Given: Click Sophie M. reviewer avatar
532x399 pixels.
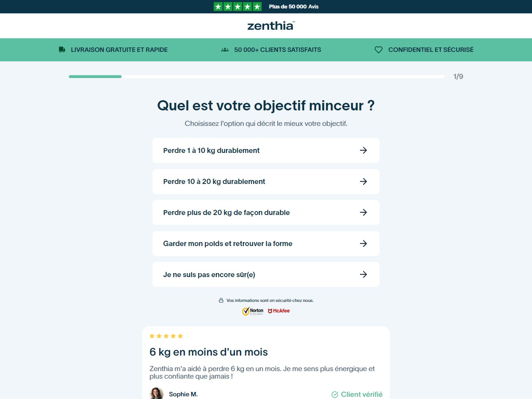Looking at the screenshot, I should pyautogui.click(x=156, y=394).
